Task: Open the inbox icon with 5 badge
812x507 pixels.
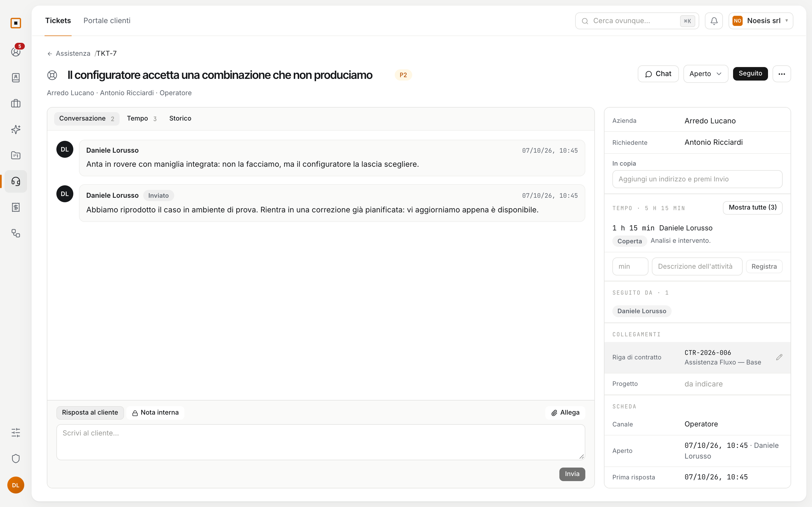Action: tap(16, 52)
